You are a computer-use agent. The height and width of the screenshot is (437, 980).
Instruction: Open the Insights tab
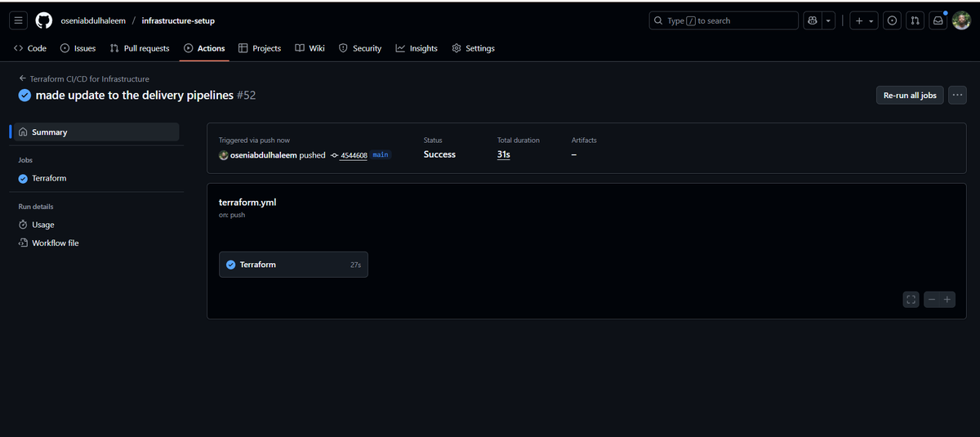tap(416, 48)
